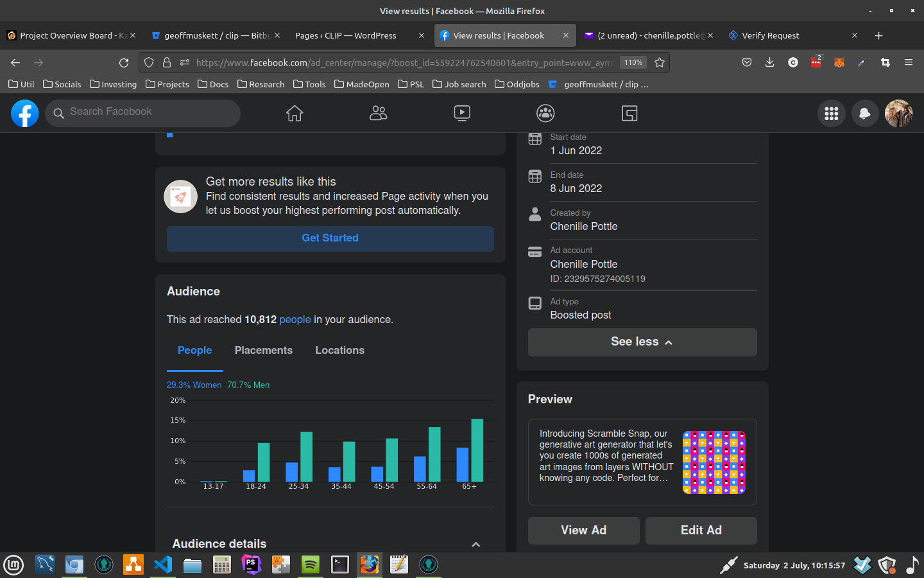Open the tracking protection shield panel

[149, 62]
